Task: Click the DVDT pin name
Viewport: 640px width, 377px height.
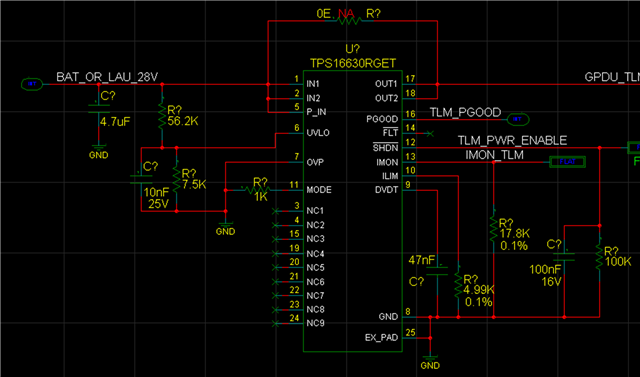Action: [x=386, y=190]
